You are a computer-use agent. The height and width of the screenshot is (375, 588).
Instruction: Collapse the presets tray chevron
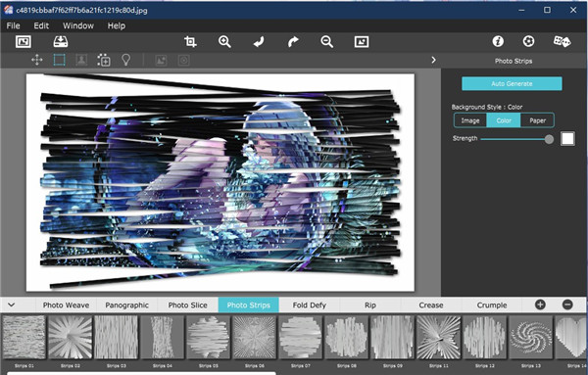[11, 305]
